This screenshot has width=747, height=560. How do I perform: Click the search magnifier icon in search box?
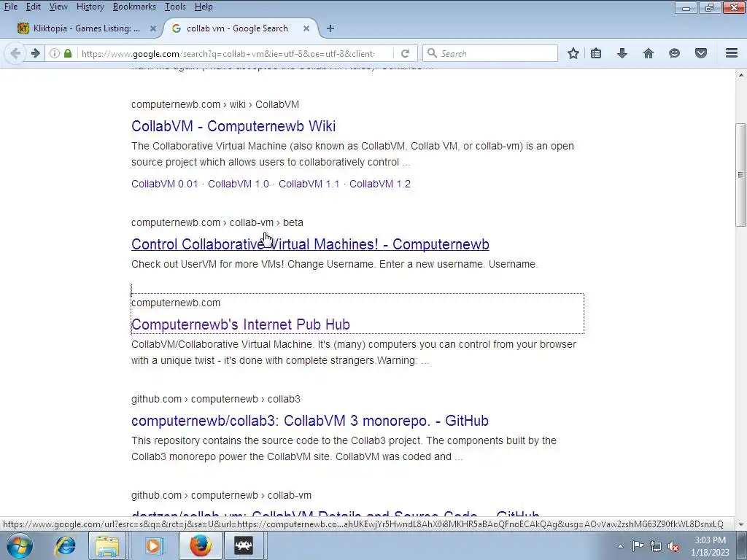[432, 53]
